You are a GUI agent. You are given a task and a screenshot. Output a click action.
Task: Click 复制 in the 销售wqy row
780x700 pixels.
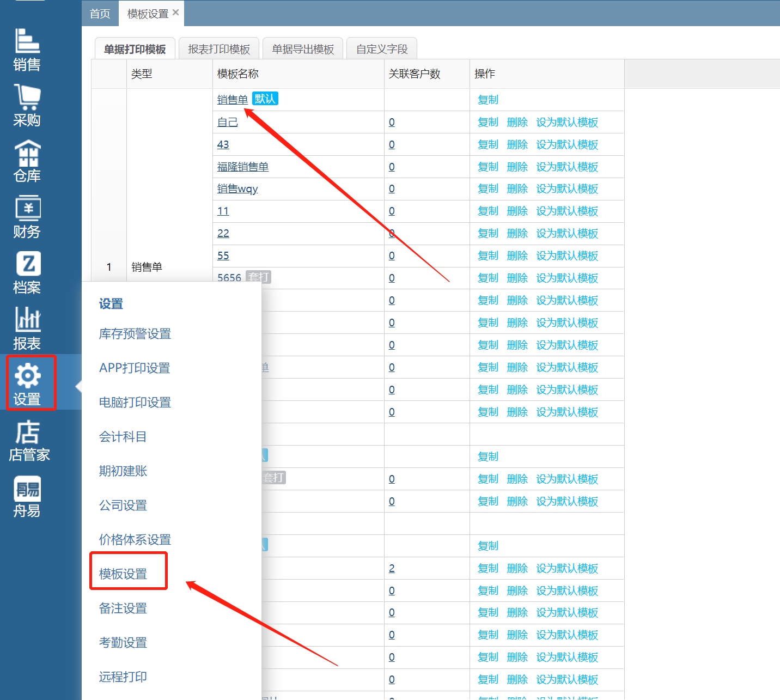click(488, 188)
